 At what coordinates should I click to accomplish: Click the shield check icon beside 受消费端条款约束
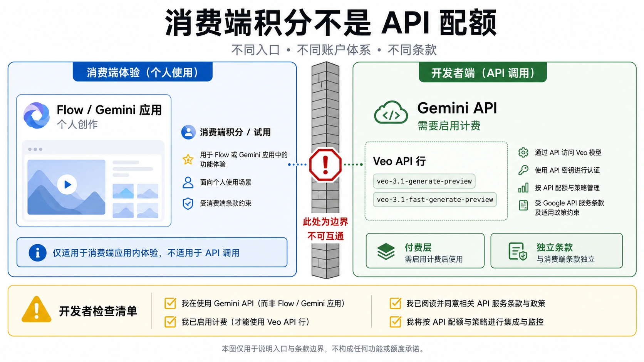pos(188,204)
